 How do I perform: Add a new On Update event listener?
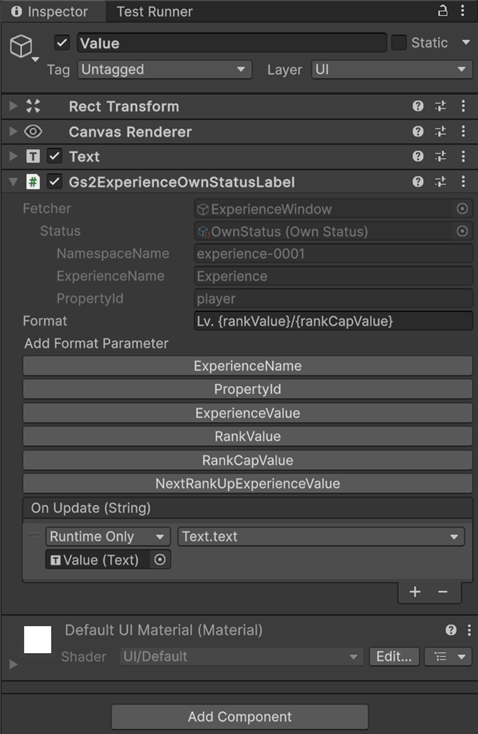click(415, 592)
